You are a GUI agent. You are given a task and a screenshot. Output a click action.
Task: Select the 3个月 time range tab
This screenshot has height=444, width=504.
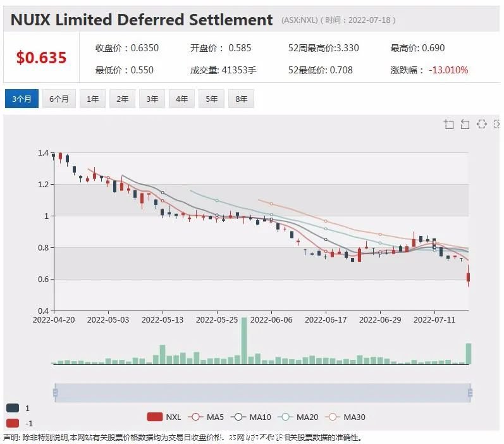[x=22, y=99]
